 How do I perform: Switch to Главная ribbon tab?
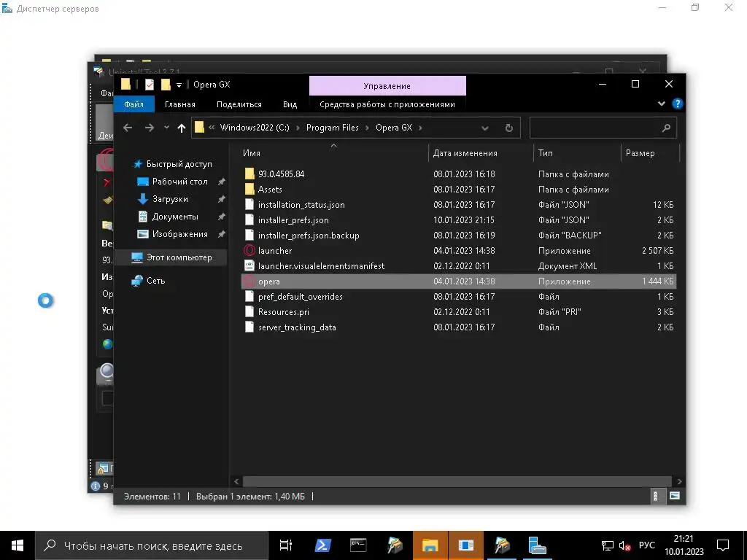(179, 104)
